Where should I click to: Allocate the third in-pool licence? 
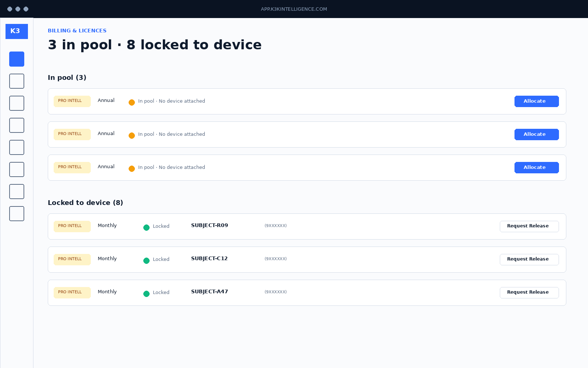pyautogui.click(x=537, y=167)
